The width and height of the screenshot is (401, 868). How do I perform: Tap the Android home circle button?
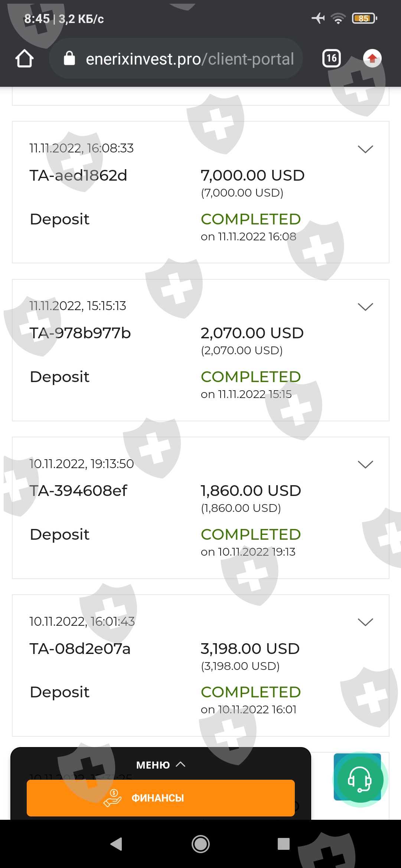(x=200, y=844)
